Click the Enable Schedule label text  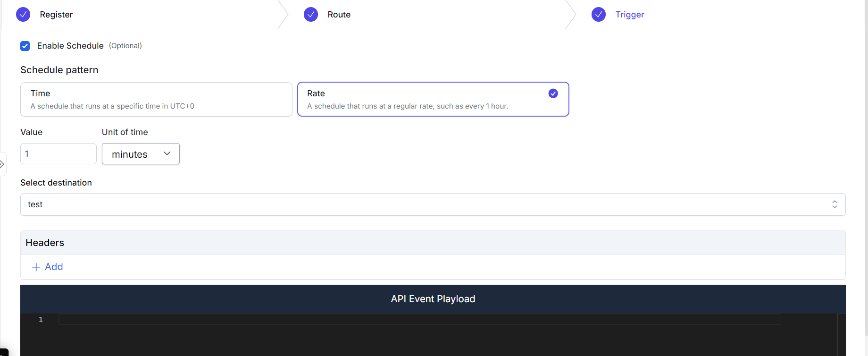70,46
